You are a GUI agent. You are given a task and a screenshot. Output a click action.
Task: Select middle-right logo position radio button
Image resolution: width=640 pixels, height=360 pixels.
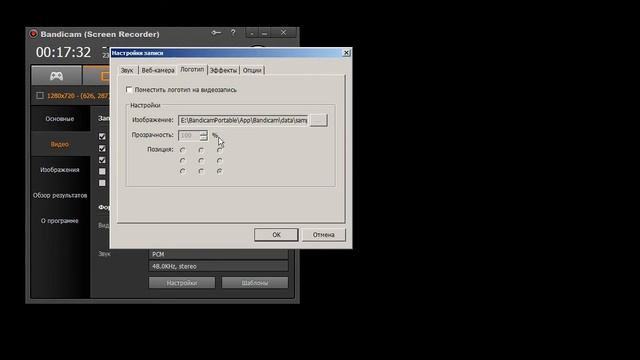click(x=220, y=160)
